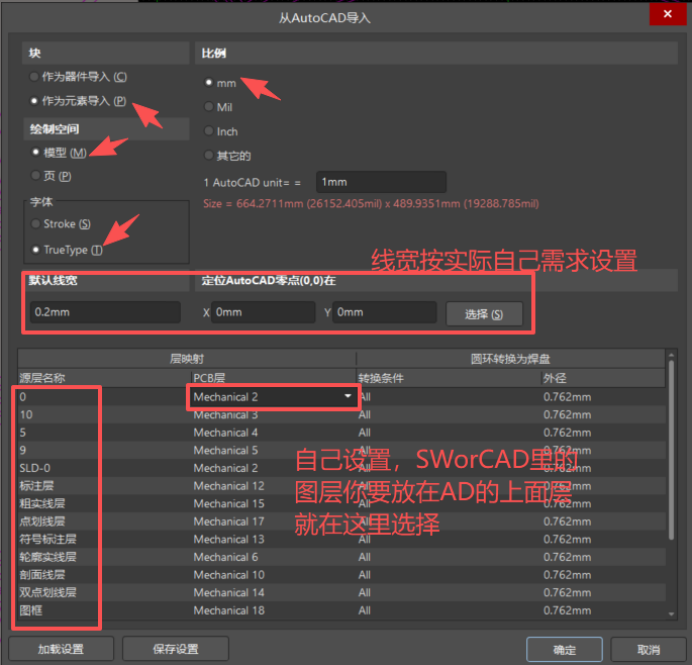
Task: Select source layer 双点划线层
Action: (x=48, y=592)
